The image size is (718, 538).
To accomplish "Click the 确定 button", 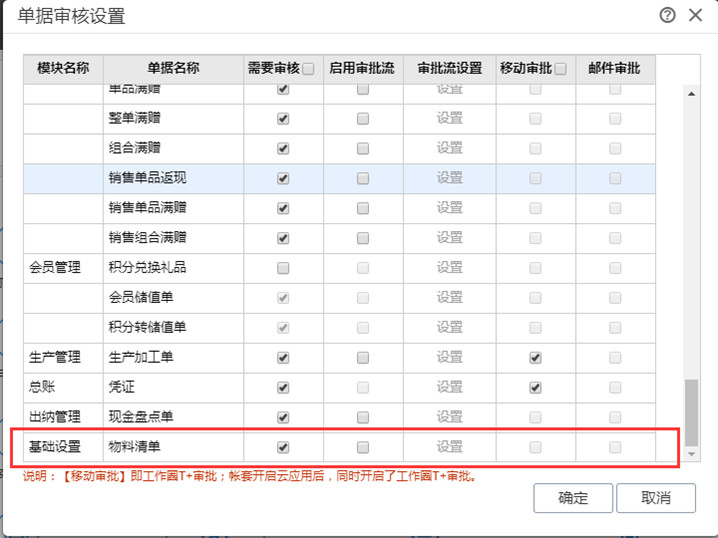I will 573,498.
